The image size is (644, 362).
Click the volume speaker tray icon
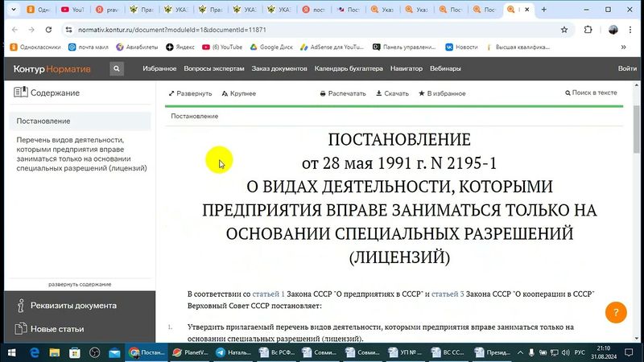point(566,352)
